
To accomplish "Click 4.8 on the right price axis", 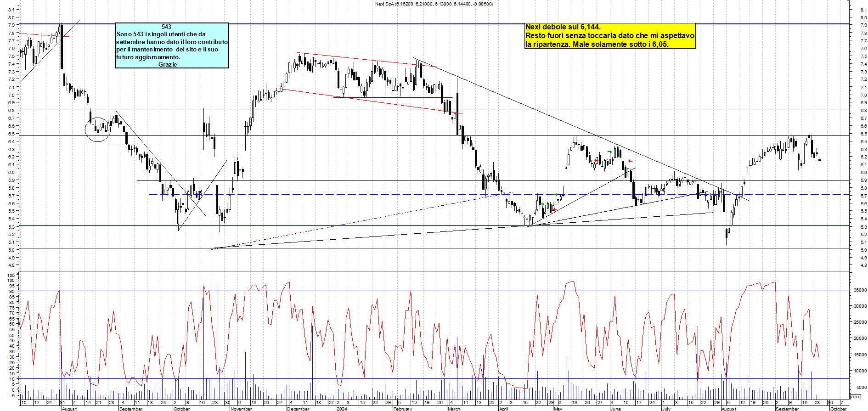I will (x=864, y=265).
